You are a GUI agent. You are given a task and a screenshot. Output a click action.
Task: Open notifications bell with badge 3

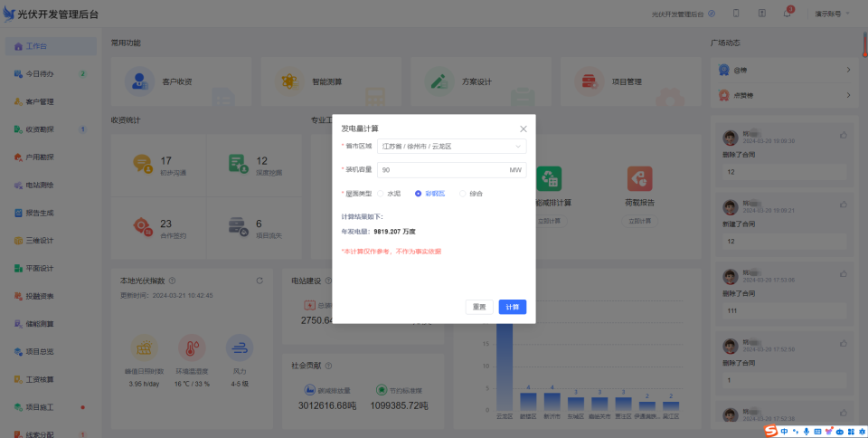pyautogui.click(x=788, y=14)
